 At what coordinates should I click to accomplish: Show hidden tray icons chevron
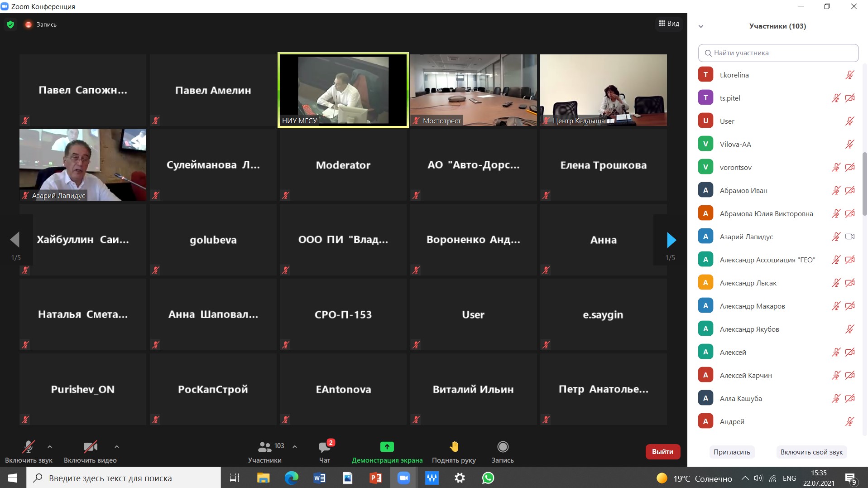coord(745,478)
